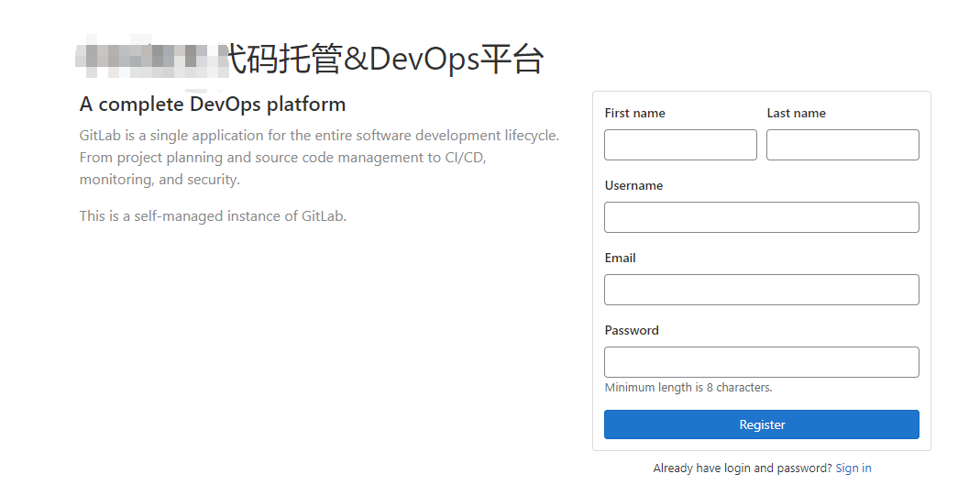Click the 代码托管&DevOps平台 title text

386,60
